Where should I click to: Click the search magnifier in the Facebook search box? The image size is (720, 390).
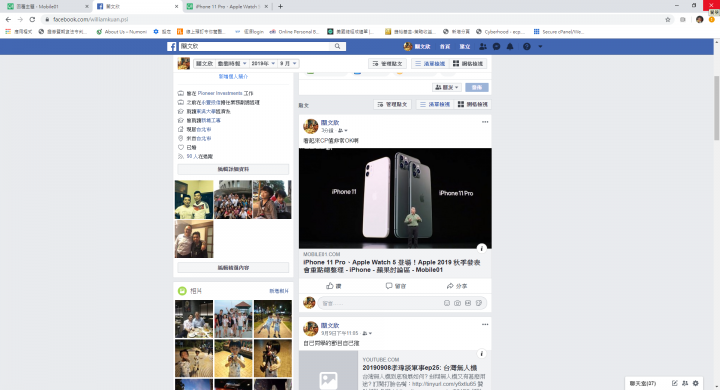[x=338, y=46]
